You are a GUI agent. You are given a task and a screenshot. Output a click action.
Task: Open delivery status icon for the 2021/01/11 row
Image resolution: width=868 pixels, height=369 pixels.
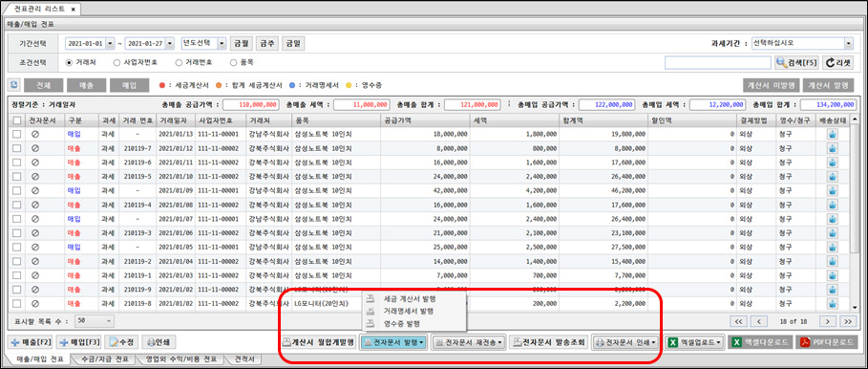834,163
